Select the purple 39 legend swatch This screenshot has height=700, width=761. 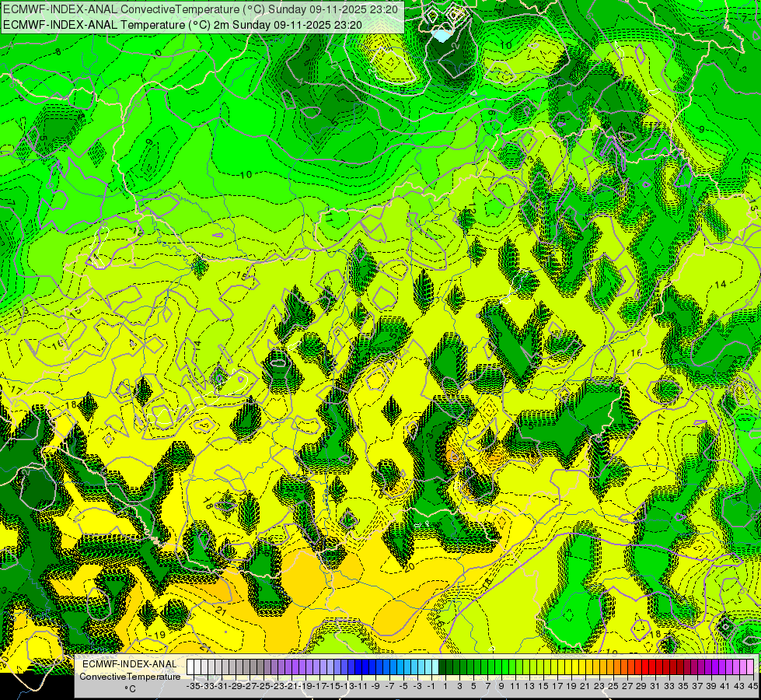coord(709,667)
